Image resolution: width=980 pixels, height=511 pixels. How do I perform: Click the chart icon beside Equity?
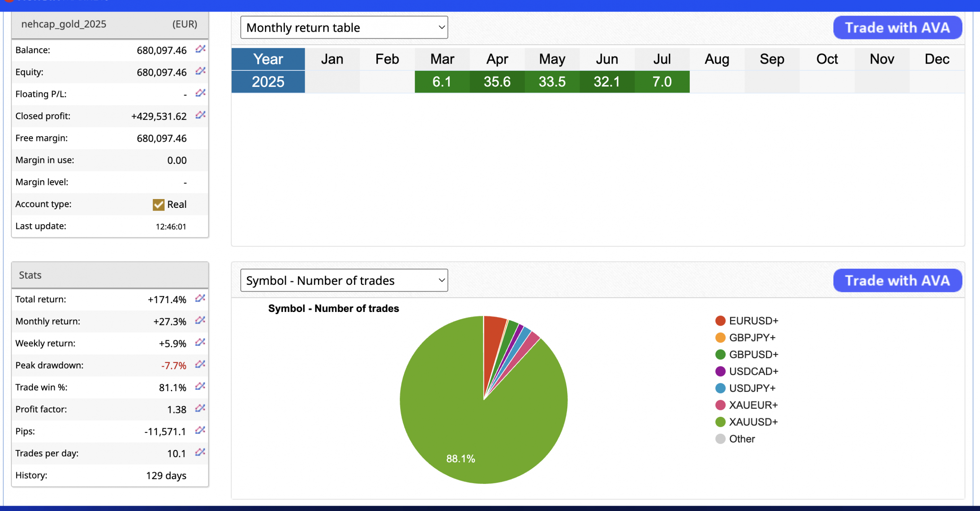pos(200,71)
